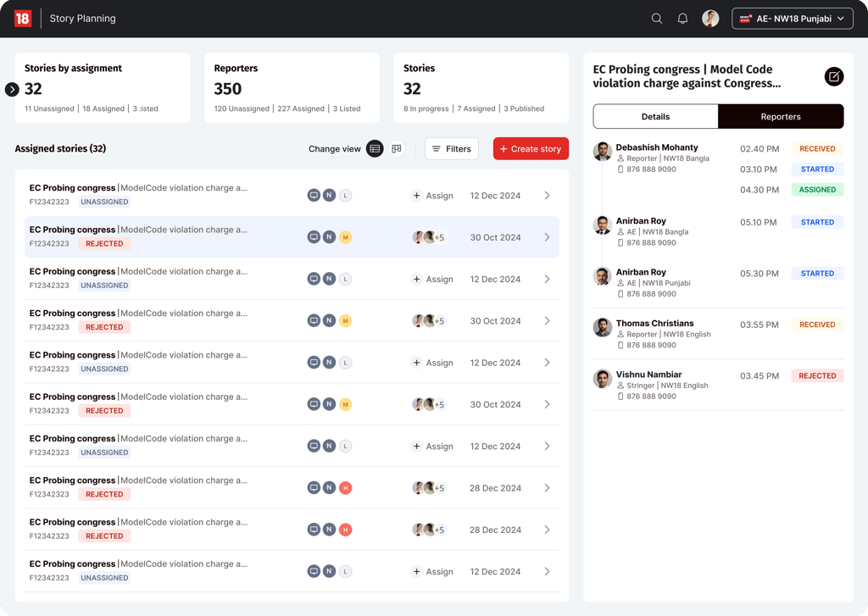Image resolution: width=868 pixels, height=616 pixels.
Task: Click STARTED status at 05.30 PM
Action: [817, 273]
